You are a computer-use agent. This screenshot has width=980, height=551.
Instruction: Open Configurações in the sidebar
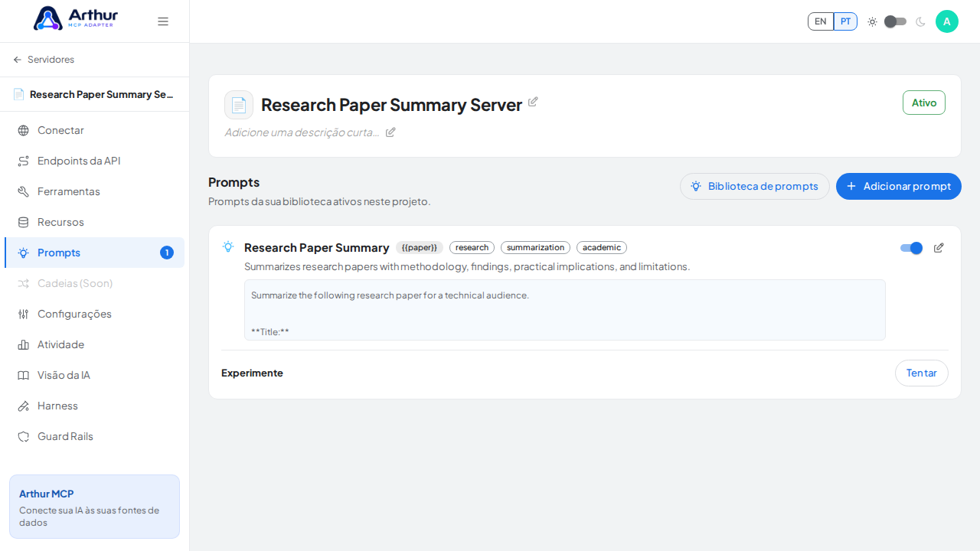coord(95,314)
